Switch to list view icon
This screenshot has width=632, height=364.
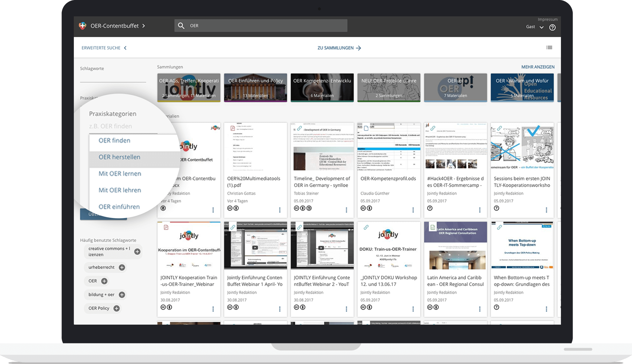pyautogui.click(x=549, y=47)
